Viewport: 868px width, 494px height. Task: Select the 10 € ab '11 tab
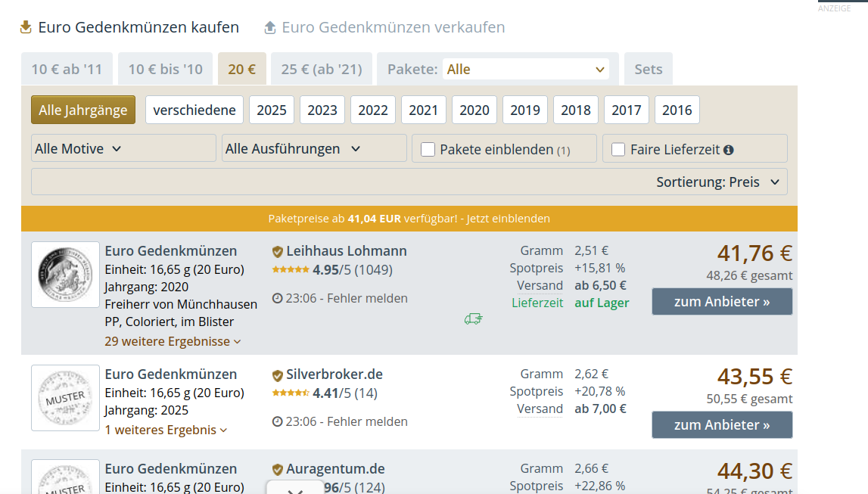67,70
